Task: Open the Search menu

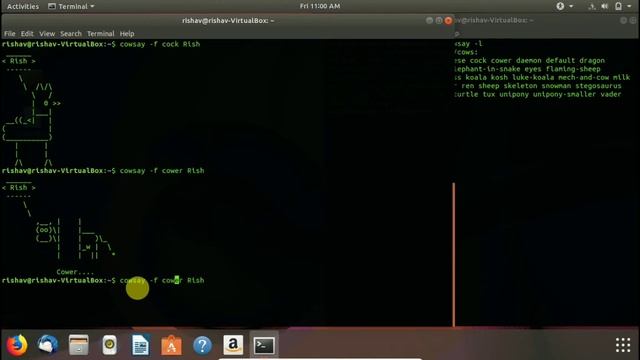Action: click(71, 34)
